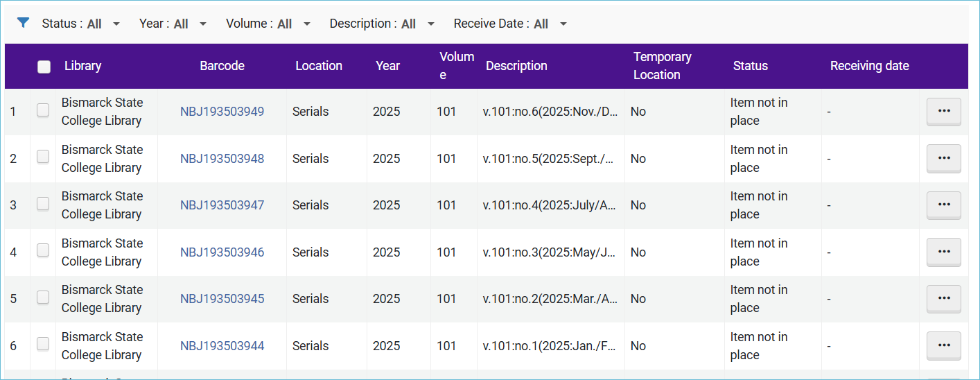Expand the Year filter dropdown

(173, 24)
